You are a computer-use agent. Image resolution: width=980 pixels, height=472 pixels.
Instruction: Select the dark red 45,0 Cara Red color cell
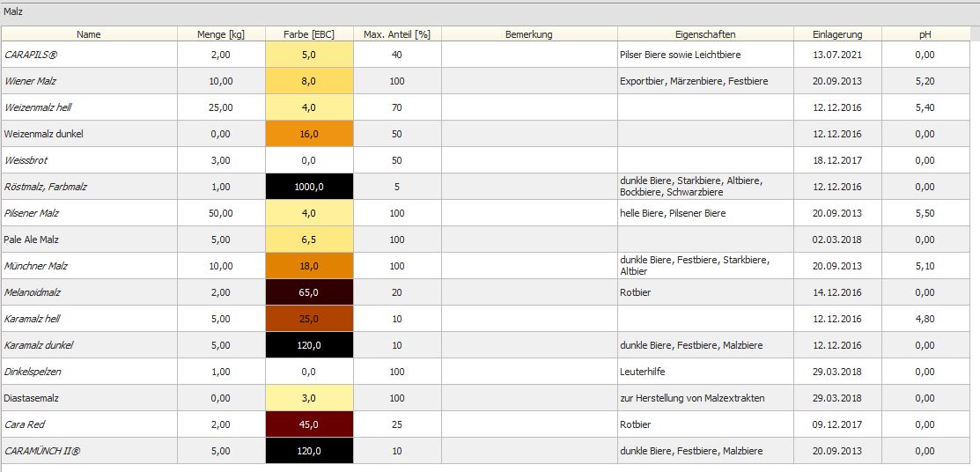click(309, 424)
